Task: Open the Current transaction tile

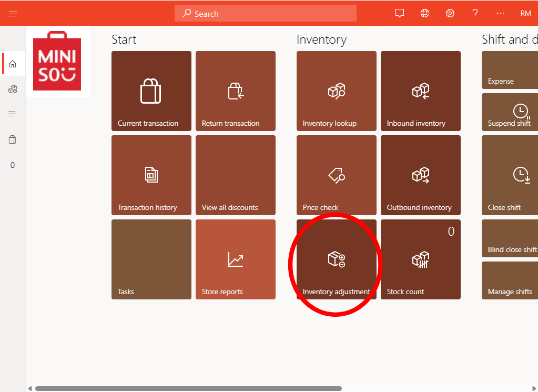Action: (x=151, y=91)
